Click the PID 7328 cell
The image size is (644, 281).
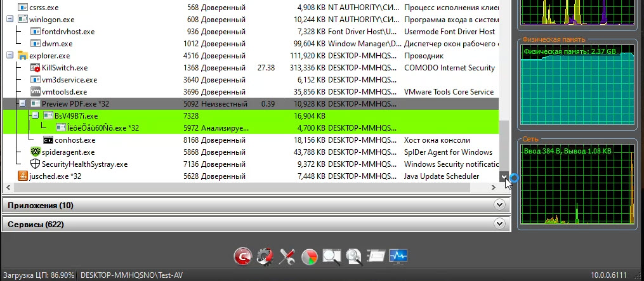coord(191,116)
